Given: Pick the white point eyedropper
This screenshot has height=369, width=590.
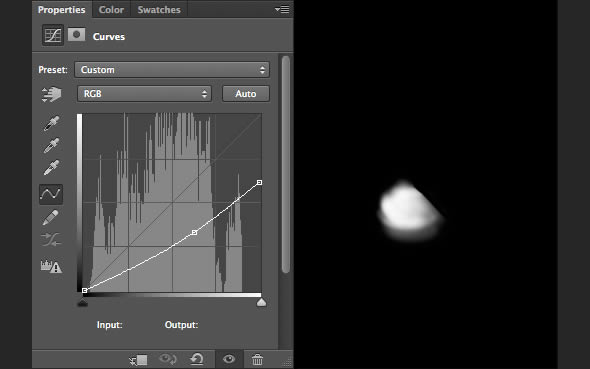Looking at the screenshot, I should [x=51, y=168].
